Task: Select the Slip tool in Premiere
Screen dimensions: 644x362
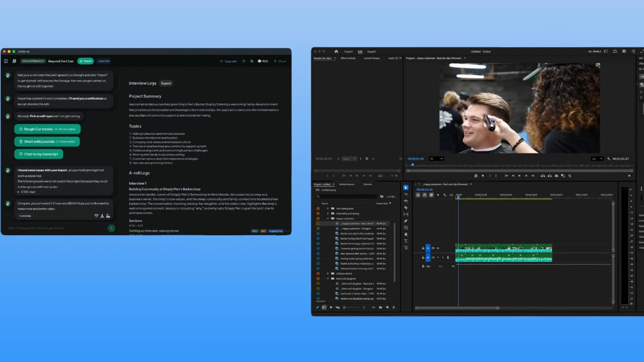Action: click(406, 214)
